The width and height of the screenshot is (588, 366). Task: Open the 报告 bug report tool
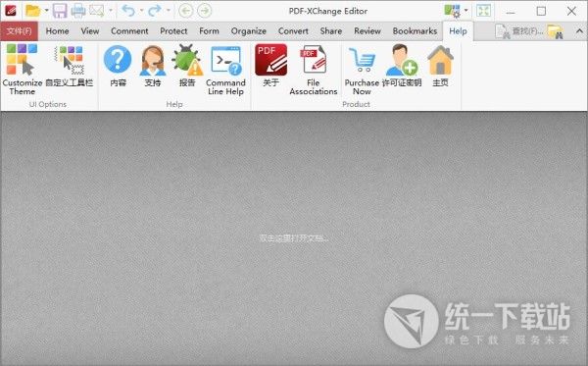(x=187, y=66)
